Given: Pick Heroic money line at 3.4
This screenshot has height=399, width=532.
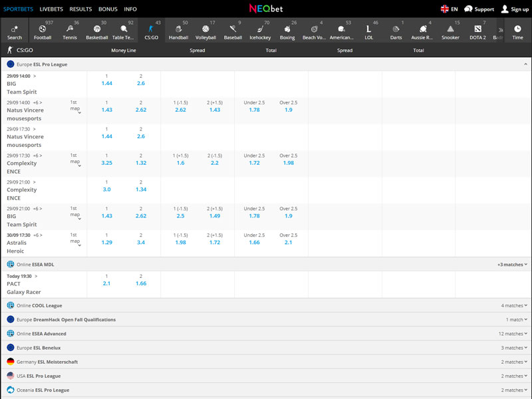Looking at the screenshot, I should coord(141,243).
